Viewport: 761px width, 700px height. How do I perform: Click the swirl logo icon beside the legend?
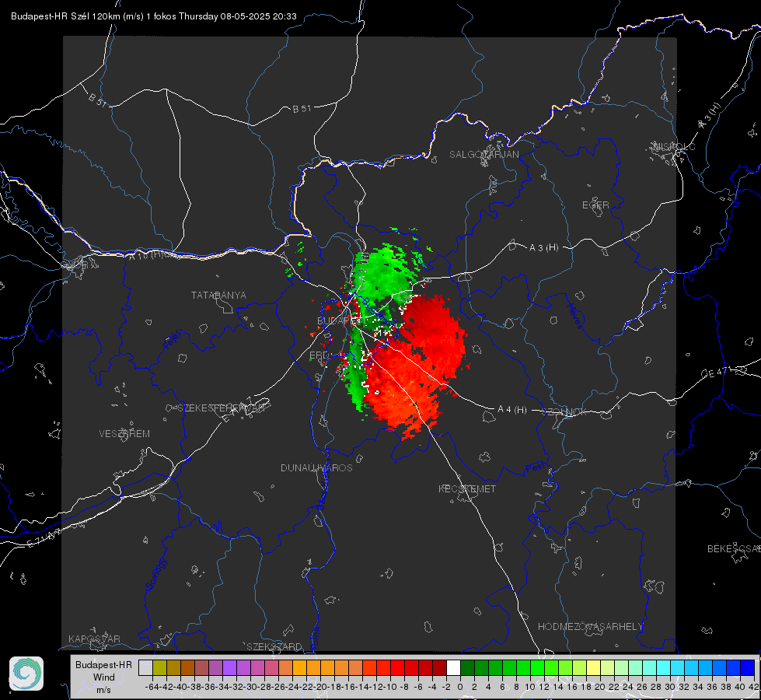[x=26, y=674]
